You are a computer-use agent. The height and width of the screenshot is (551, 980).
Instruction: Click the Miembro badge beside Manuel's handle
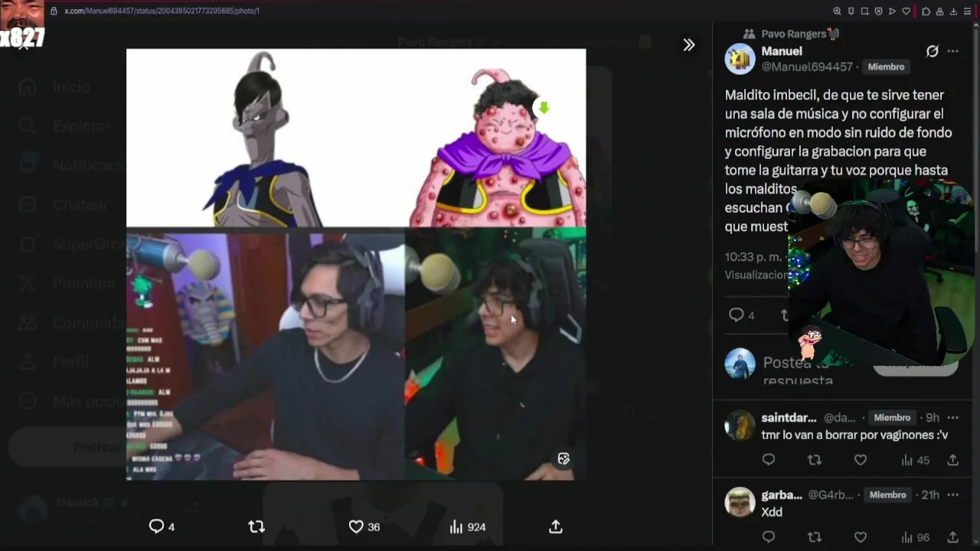tap(886, 67)
